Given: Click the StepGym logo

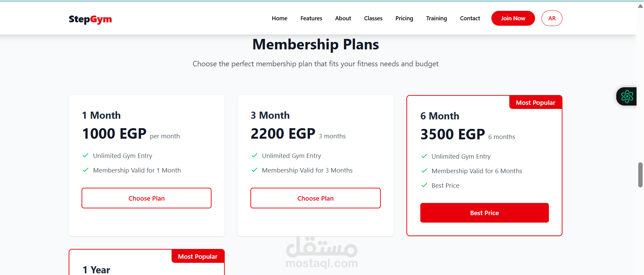Looking at the screenshot, I should 90,19.
